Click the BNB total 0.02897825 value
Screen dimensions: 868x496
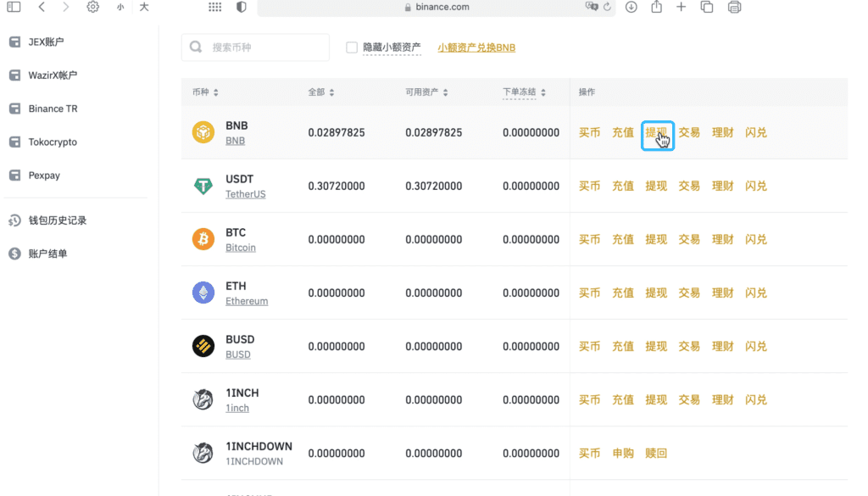click(x=337, y=133)
